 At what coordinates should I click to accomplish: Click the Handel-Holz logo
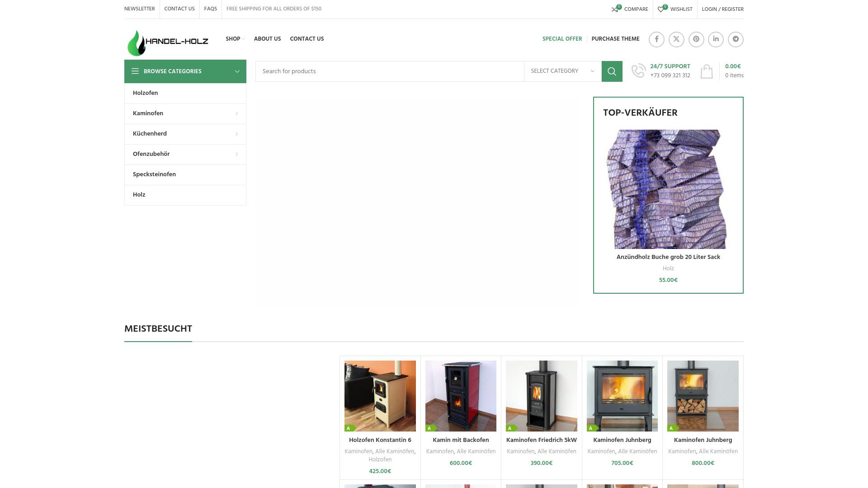(168, 43)
